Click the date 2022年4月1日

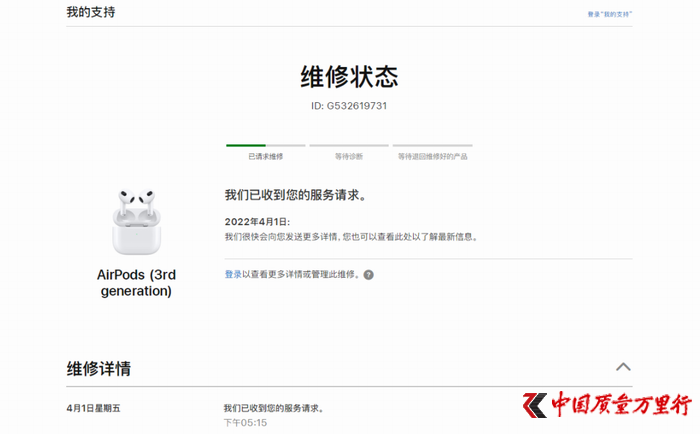257,222
